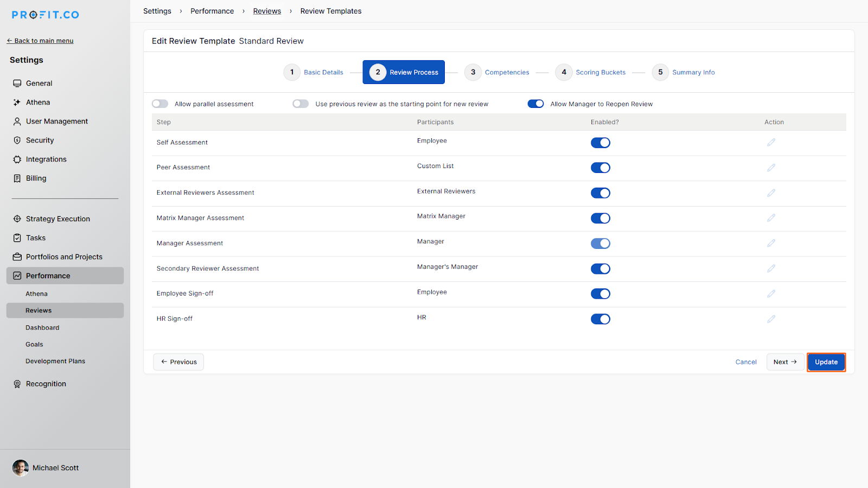Image resolution: width=868 pixels, height=488 pixels.
Task: Click the edit pencil for Self Assessment
Action: pos(771,143)
